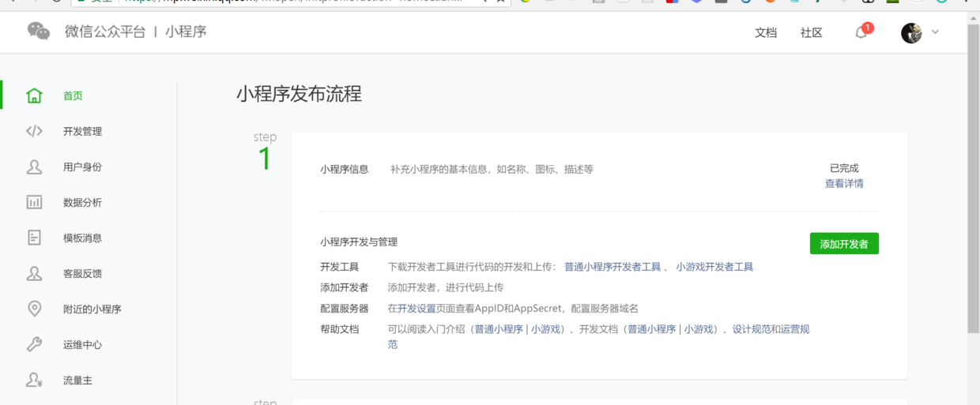Click the green 添加开发者 button
Viewport: 980px width, 405px height.
click(844, 244)
